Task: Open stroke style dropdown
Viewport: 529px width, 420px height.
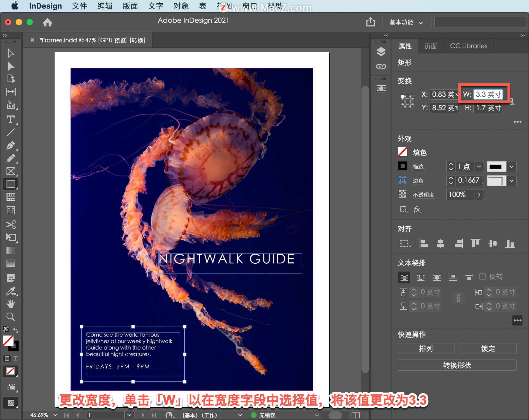Action: [x=511, y=167]
